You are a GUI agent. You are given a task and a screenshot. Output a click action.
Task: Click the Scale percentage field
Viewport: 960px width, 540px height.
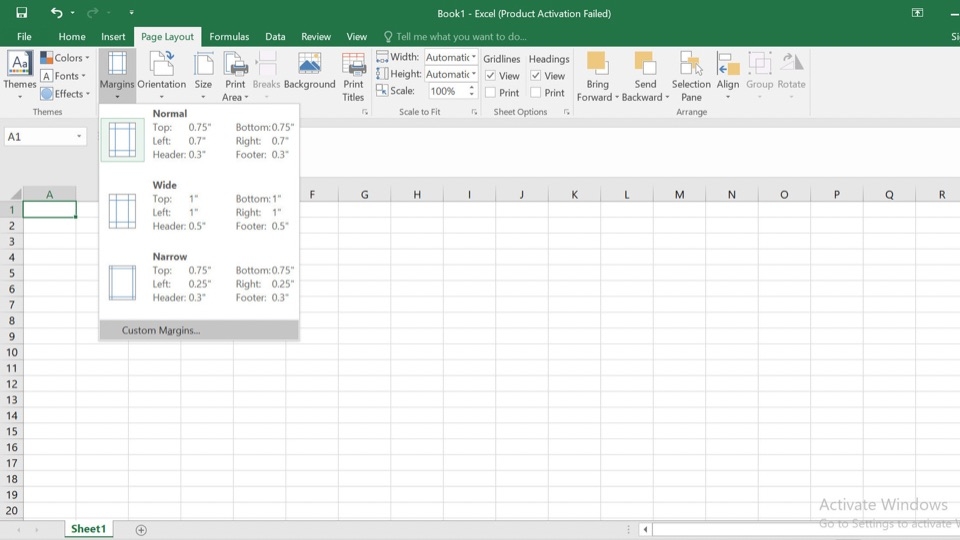pyautogui.click(x=448, y=91)
